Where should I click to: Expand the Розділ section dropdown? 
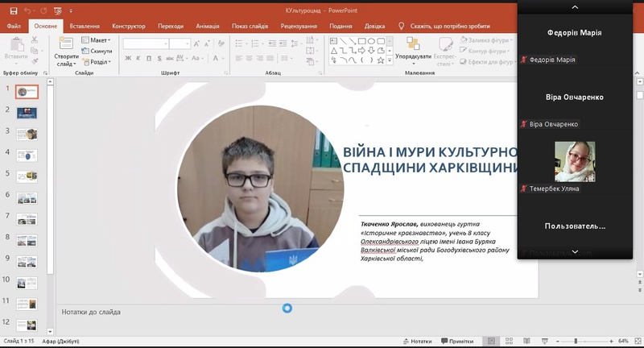(99, 61)
